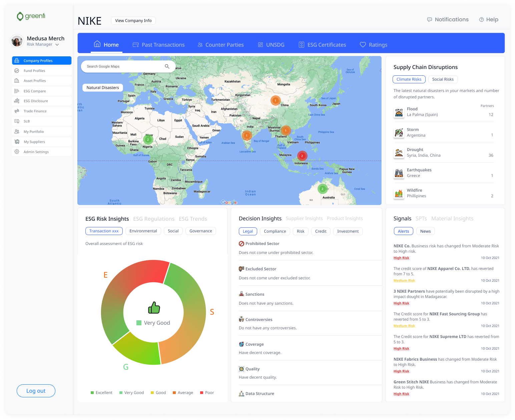
Task: Click View Company Info
Action: pos(133,20)
